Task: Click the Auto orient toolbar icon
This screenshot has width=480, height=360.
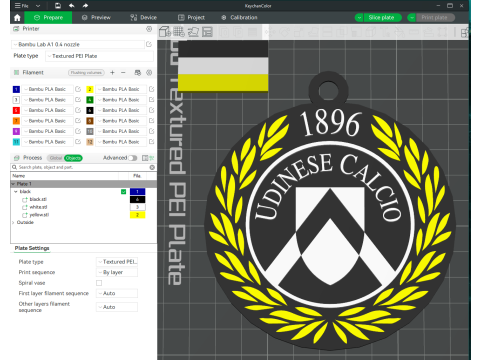Action: 193,32
